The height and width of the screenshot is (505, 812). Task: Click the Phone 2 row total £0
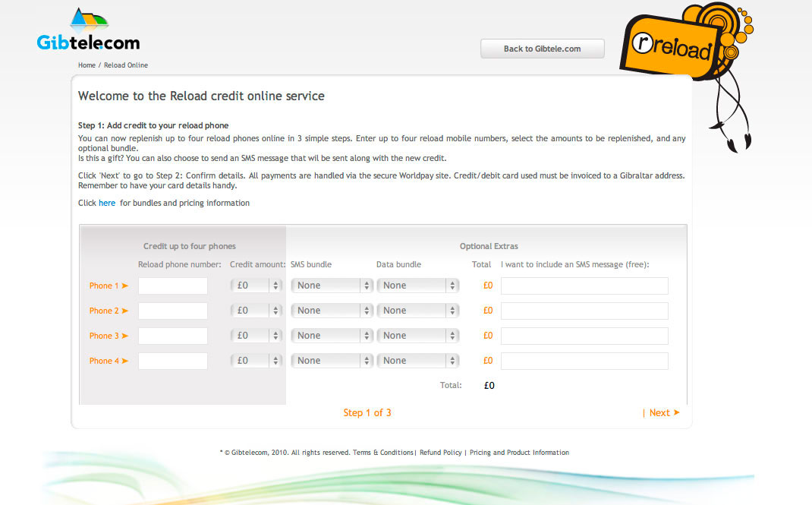pyautogui.click(x=488, y=311)
